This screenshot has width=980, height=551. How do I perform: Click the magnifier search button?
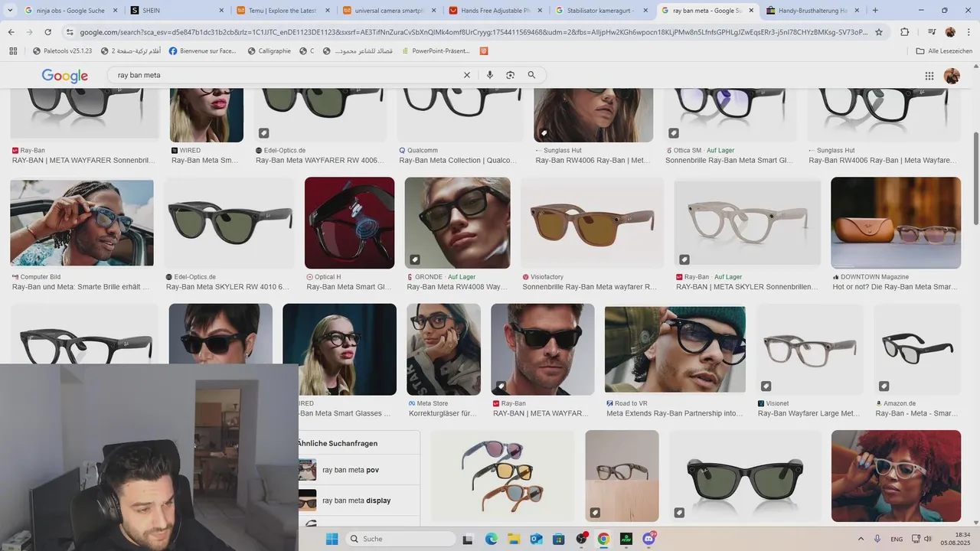[531, 75]
